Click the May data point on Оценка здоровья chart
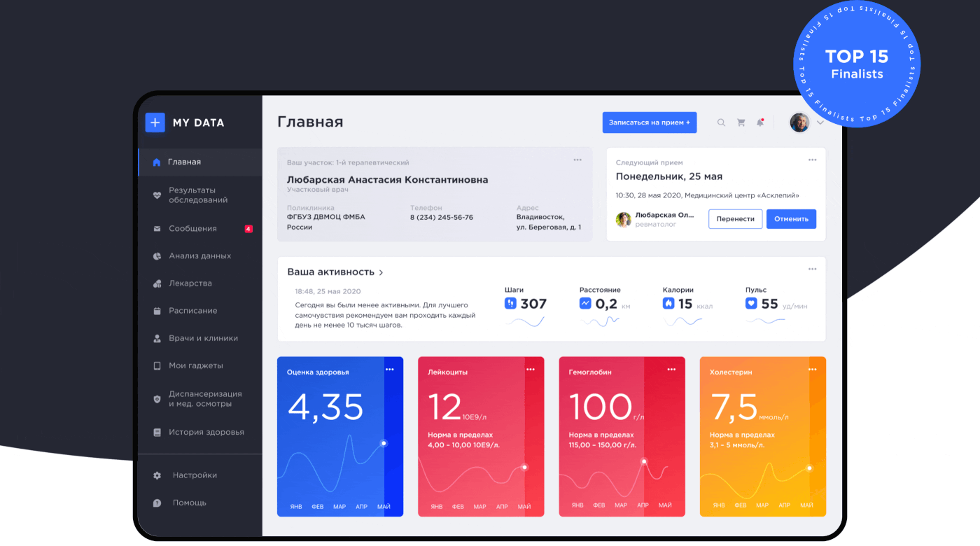 click(x=384, y=443)
